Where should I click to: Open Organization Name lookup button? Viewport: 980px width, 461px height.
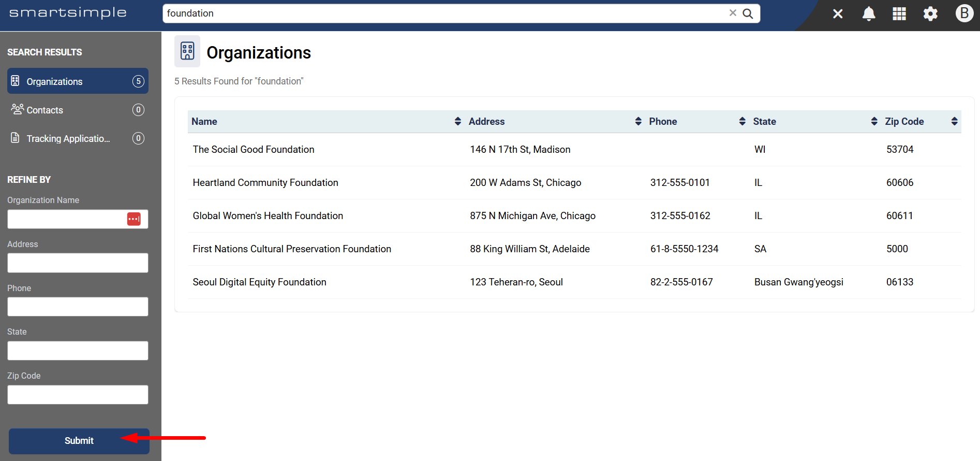pyautogui.click(x=134, y=219)
